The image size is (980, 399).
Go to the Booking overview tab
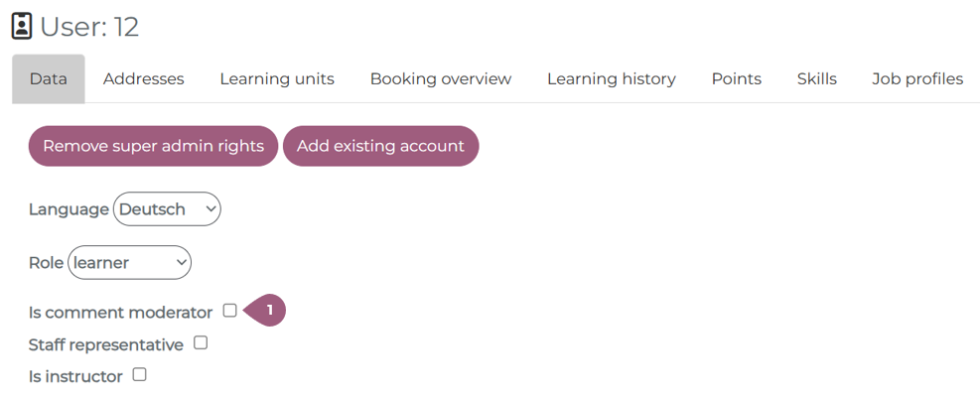[441, 79]
